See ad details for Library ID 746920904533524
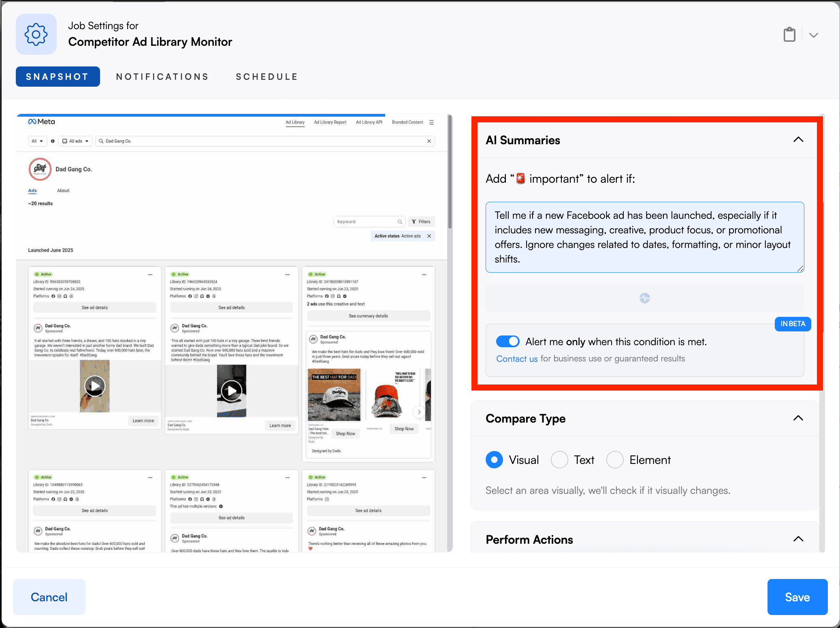 [232, 308]
